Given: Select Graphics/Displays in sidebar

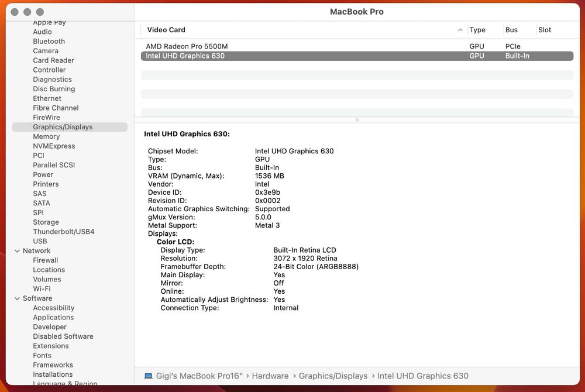Looking at the screenshot, I should 70,127.
